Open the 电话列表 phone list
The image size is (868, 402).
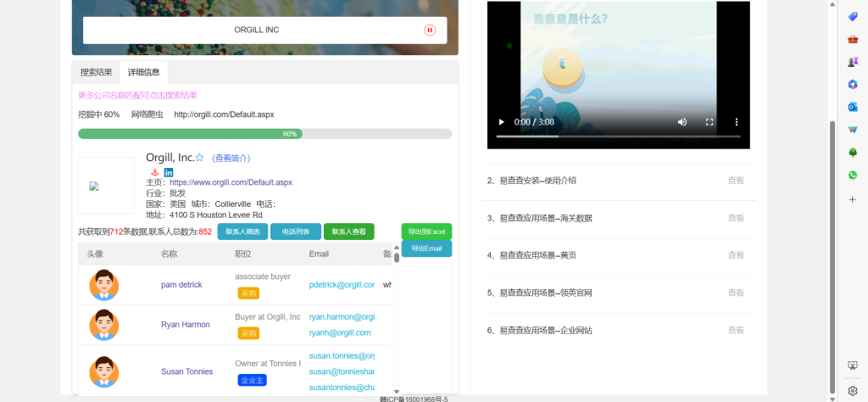pyautogui.click(x=295, y=232)
